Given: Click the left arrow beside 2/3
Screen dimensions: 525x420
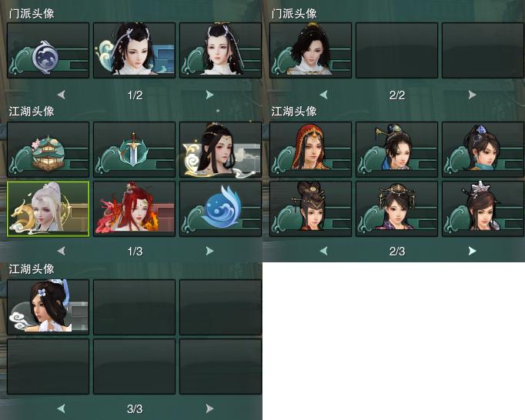Looking at the screenshot, I should click(323, 251).
